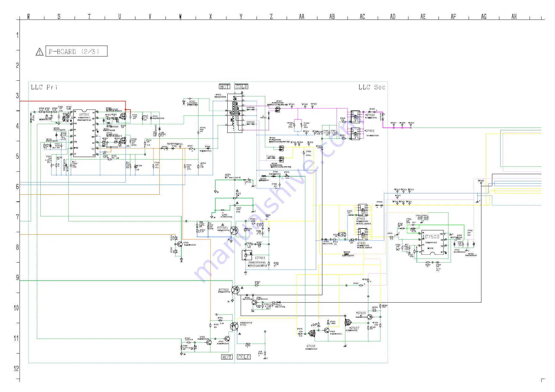This screenshot has height=392, width=555.
Task: Click column grid label AA
Action: coord(302,16)
